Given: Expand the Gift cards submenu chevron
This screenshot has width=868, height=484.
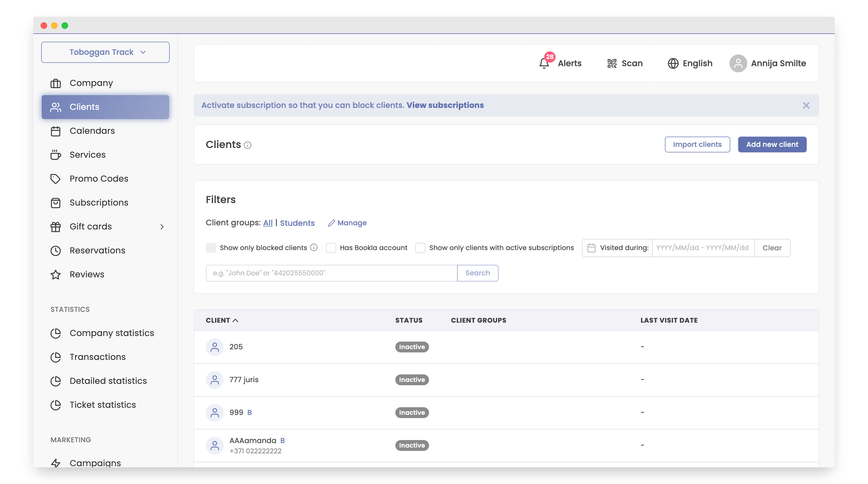Looking at the screenshot, I should (x=162, y=227).
